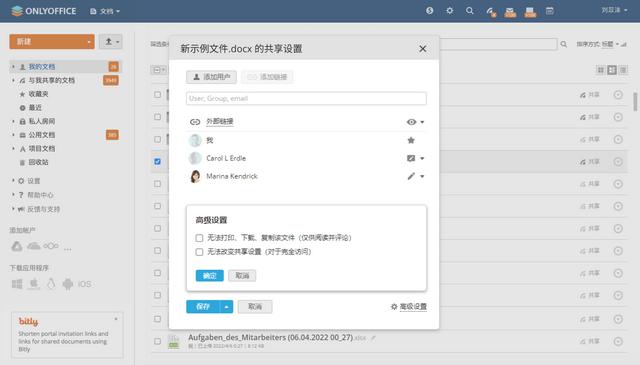Close the Bitly banner
Image resolution: width=640 pixels, height=365 pixels.
116,319
